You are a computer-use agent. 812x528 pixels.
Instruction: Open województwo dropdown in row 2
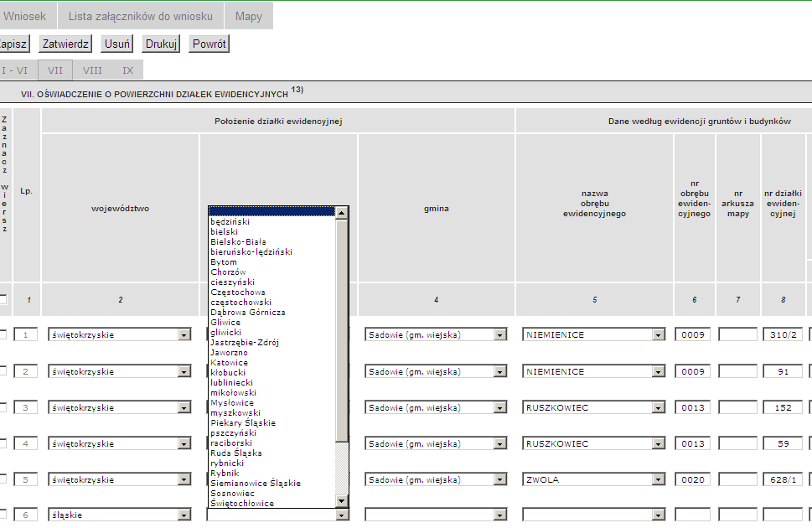click(x=120, y=371)
